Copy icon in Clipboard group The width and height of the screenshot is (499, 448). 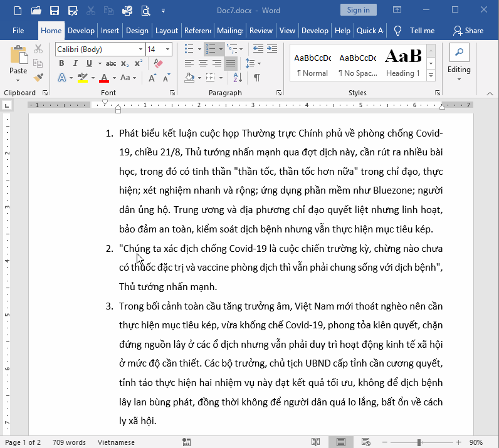pos(38,63)
